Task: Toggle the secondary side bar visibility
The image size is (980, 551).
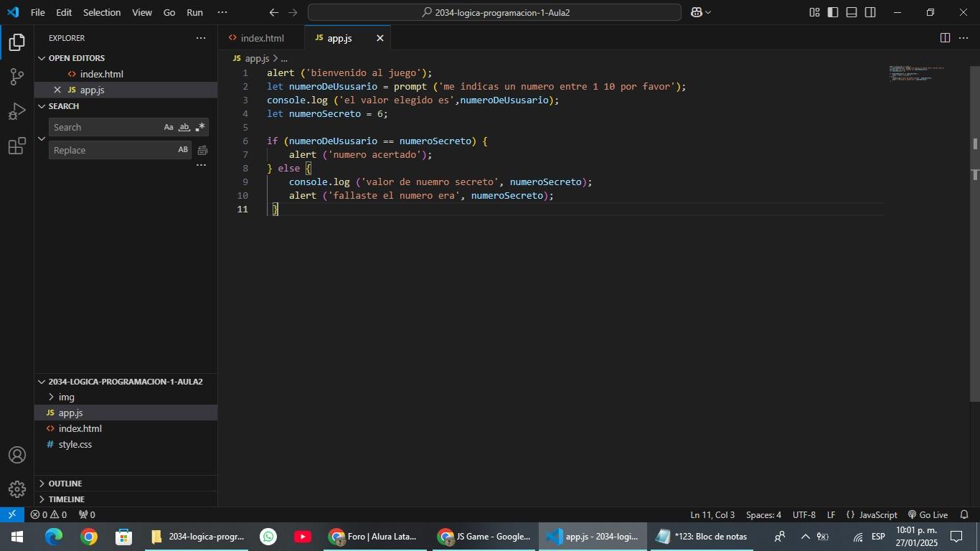Action: [870, 12]
